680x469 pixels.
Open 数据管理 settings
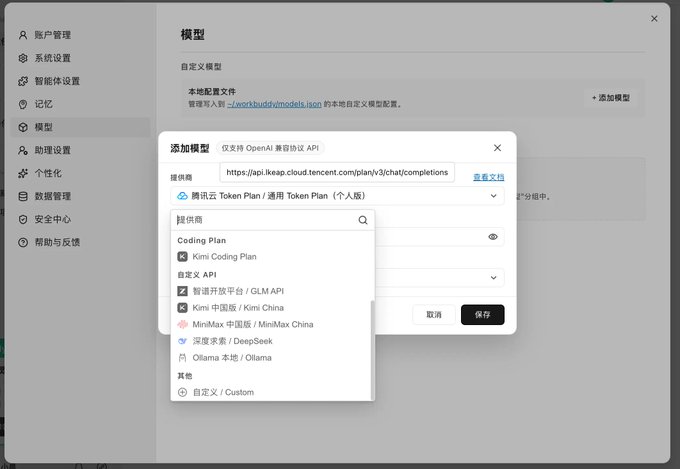(80, 196)
